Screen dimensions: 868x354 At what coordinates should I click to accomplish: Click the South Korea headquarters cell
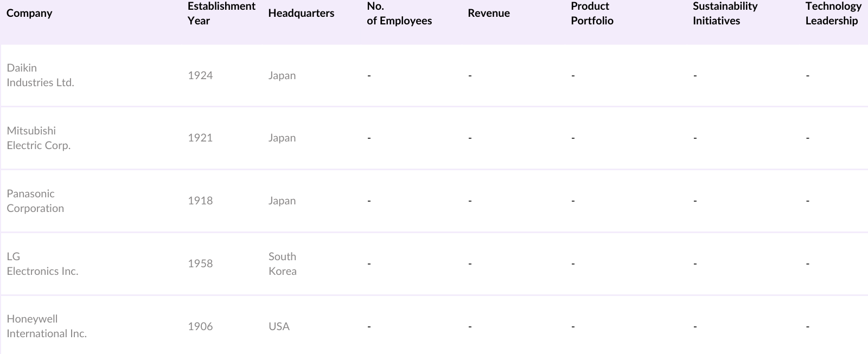[283, 263]
